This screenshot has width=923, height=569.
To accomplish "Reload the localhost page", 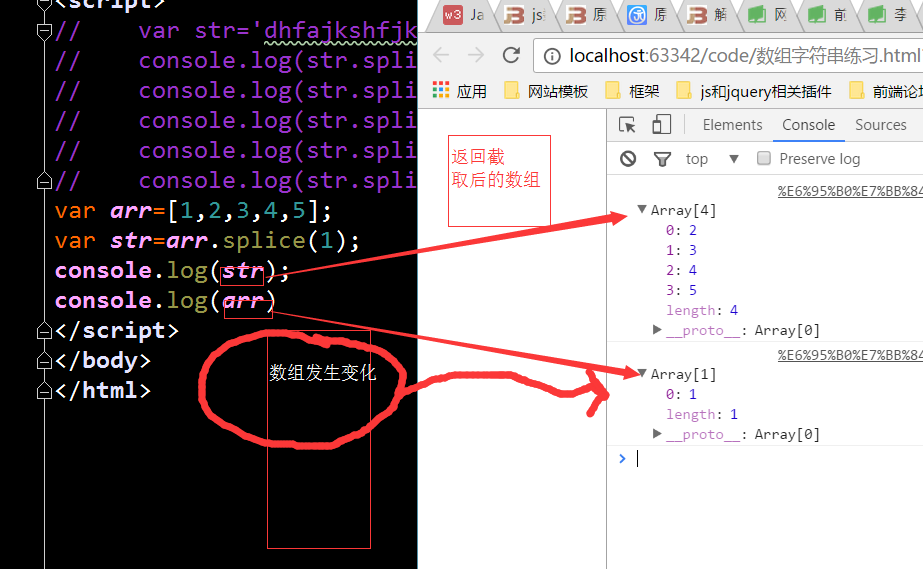I will [511, 55].
